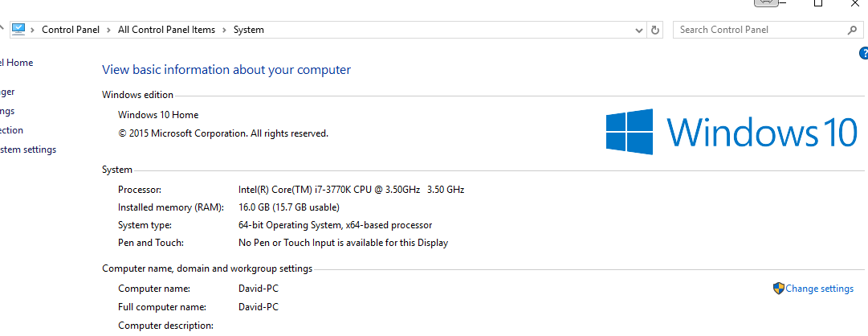
Task: Maximize the System window
Action: (818, 3)
